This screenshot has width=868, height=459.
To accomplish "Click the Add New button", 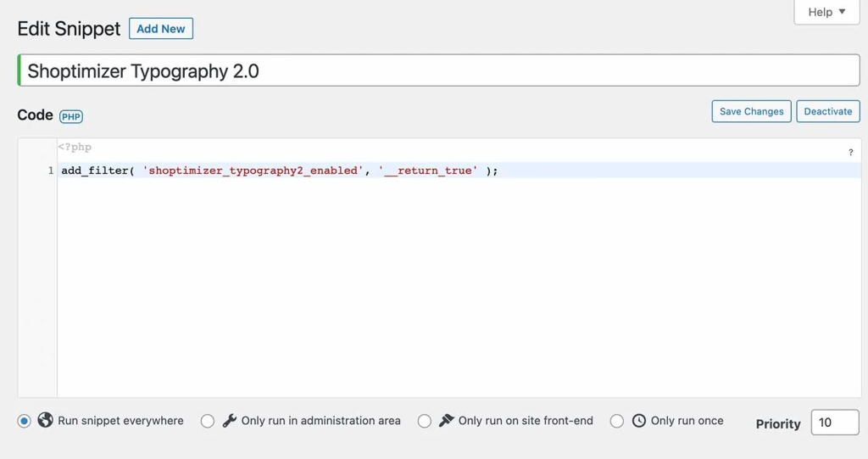I will [x=161, y=28].
